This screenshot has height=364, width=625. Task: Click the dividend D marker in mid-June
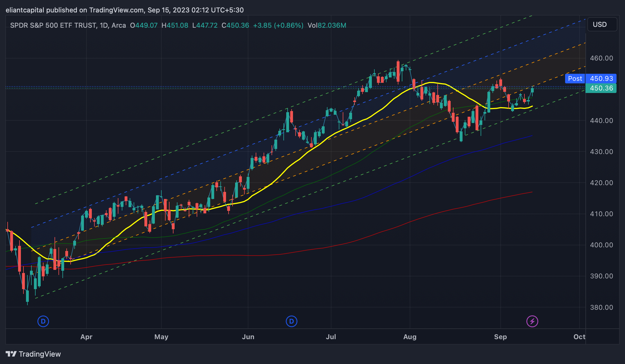291,321
